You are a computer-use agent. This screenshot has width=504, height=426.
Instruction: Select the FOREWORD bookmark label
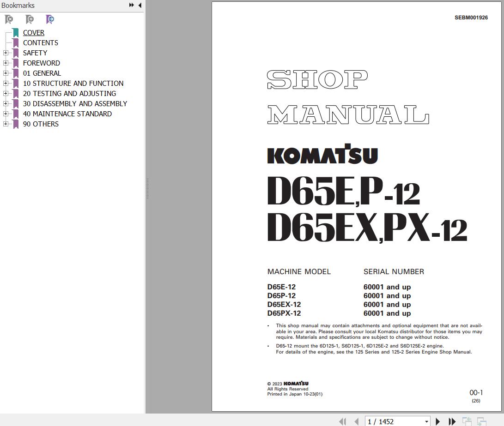click(42, 63)
